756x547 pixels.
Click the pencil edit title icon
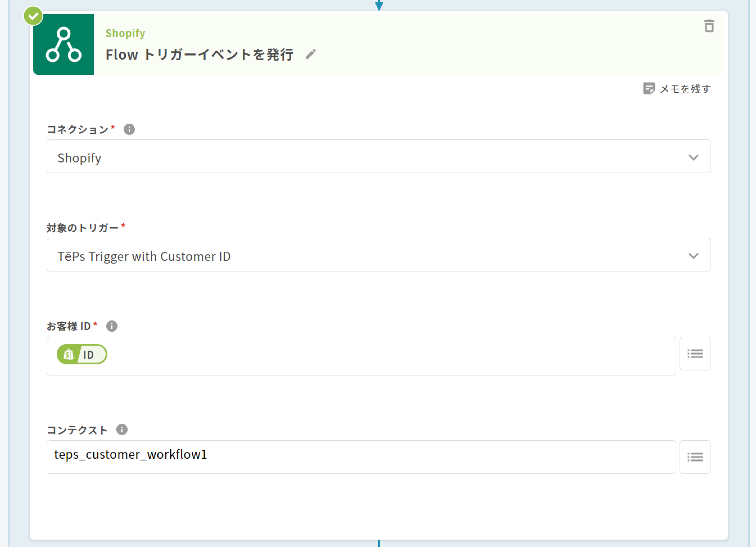310,54
